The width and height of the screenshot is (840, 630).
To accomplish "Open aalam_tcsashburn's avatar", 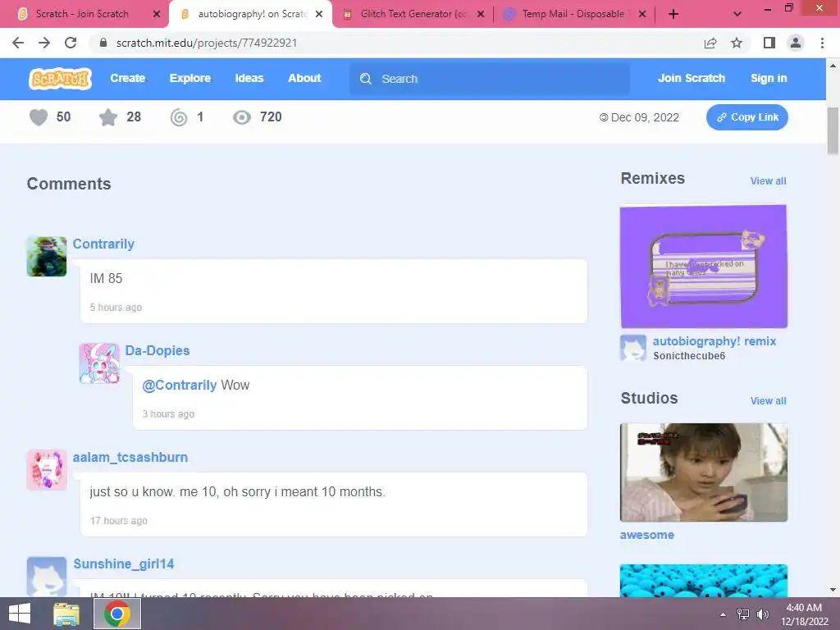I will click(47, 470).
